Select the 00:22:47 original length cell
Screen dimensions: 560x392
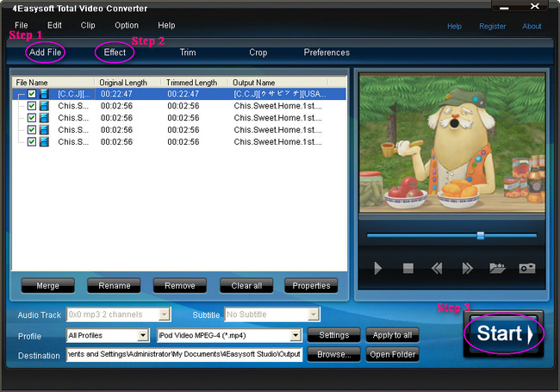pyautogui.click(x=116, y=94)
